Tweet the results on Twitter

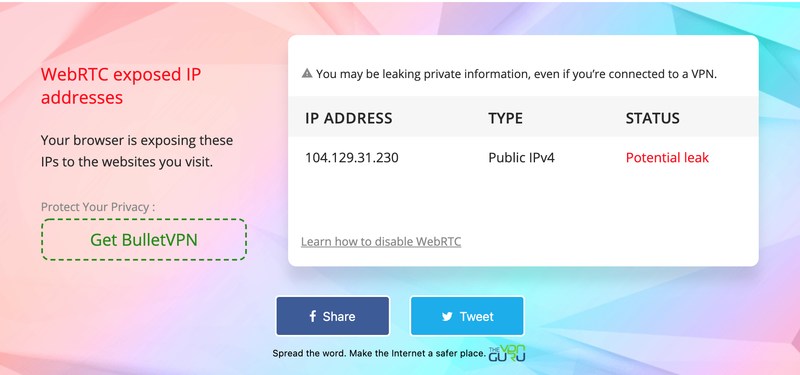467,316
